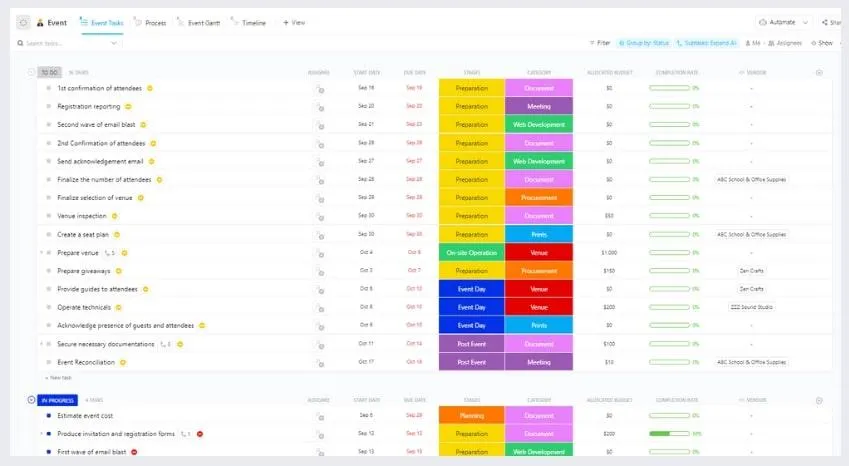Click the Search tasks input field
Screen dimensions: 849x466
pyautogui.click(x=68, y=43)
